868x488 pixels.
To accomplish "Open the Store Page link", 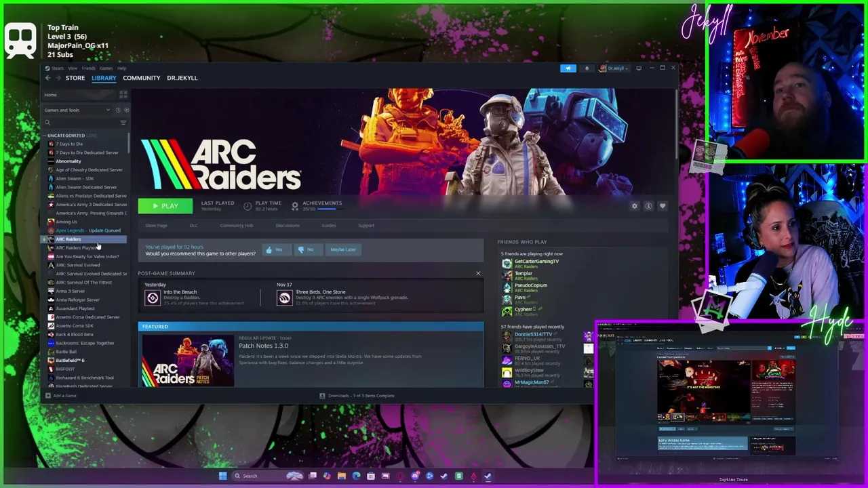I will pos(156,226).
